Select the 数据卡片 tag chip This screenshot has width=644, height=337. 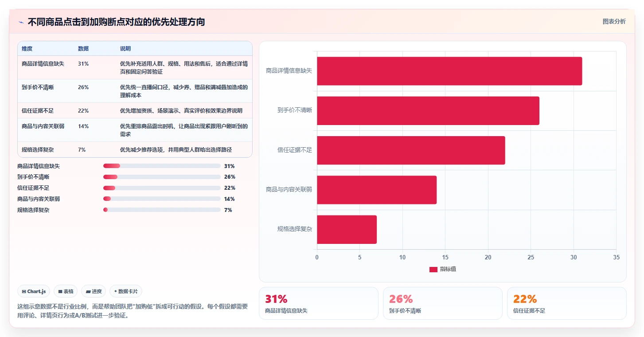[x=126, y=291]
